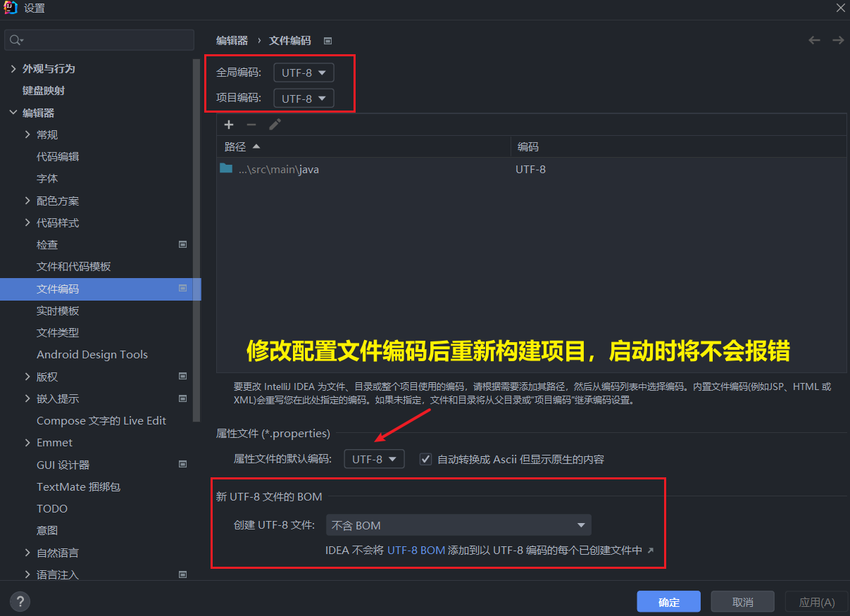Open the 全局编码 dropdown
850x616 pixels.
coord(304,73)
